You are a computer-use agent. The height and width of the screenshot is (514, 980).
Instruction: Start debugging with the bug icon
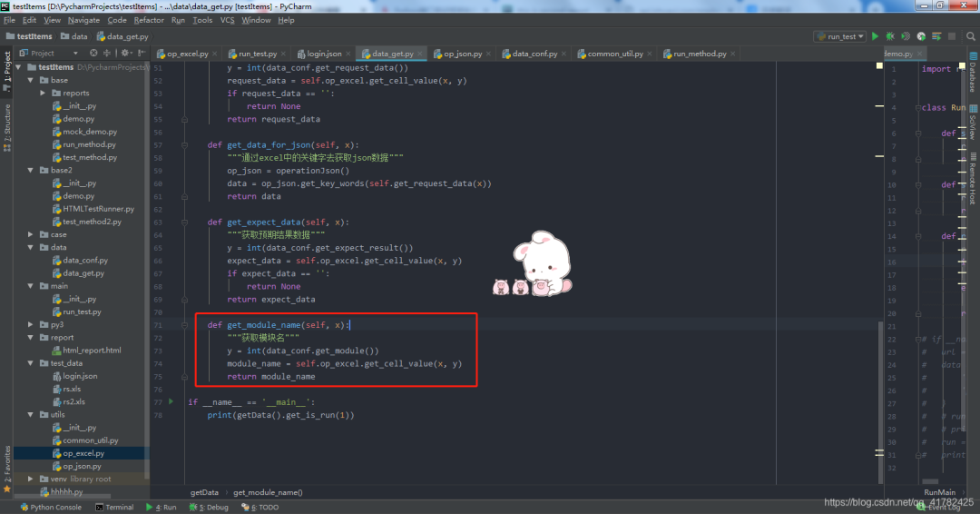(x=890, y=36)
